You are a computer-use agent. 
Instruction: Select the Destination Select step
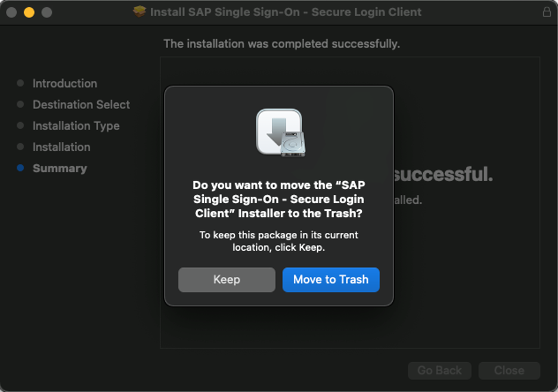pos(81,105)
